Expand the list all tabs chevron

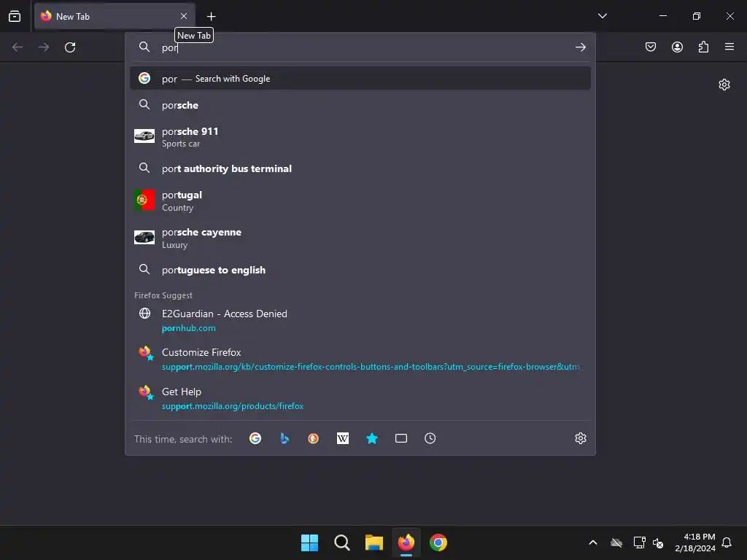[602, 16]
